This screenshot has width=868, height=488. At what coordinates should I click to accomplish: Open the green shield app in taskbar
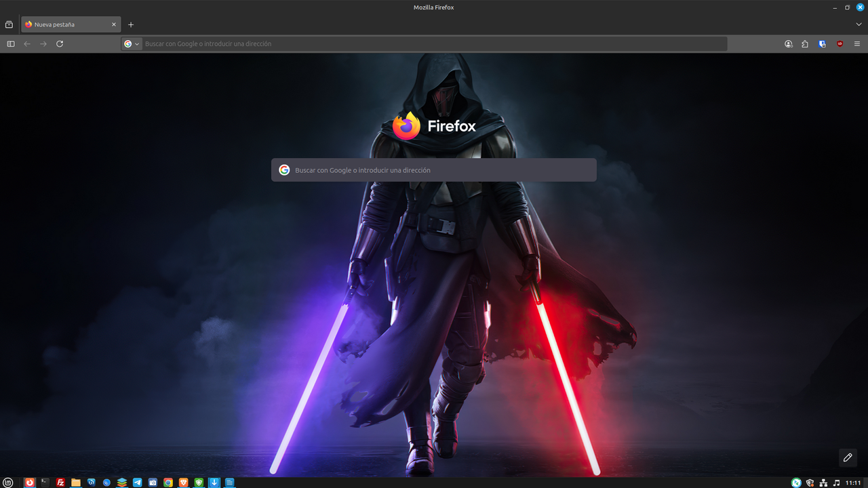[199, 483]
